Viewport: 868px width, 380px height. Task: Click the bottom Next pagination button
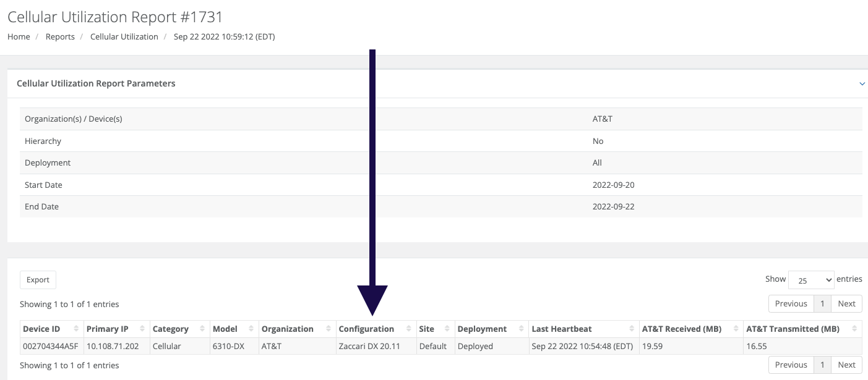coord(846,365)
